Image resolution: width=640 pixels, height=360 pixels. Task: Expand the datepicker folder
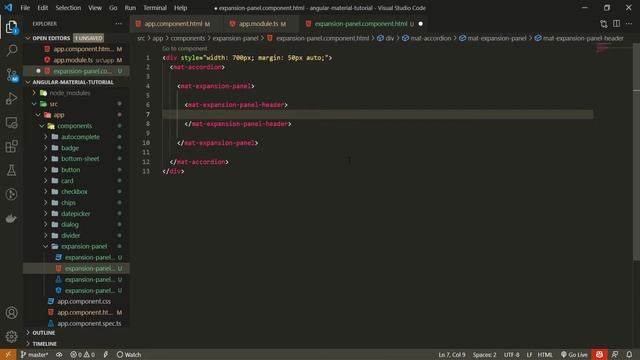46,213
